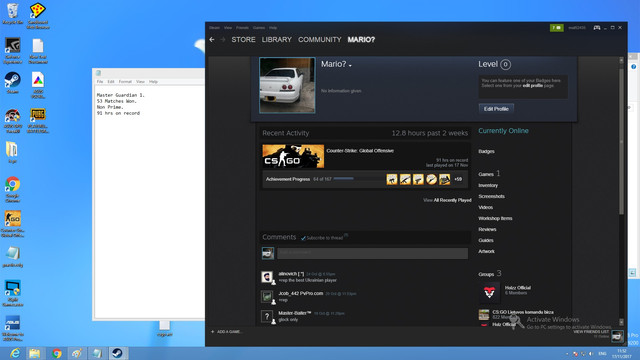Open the second CS:GO achievement icon
This screenshot has width=640, height=360.
tap(405, 179)
